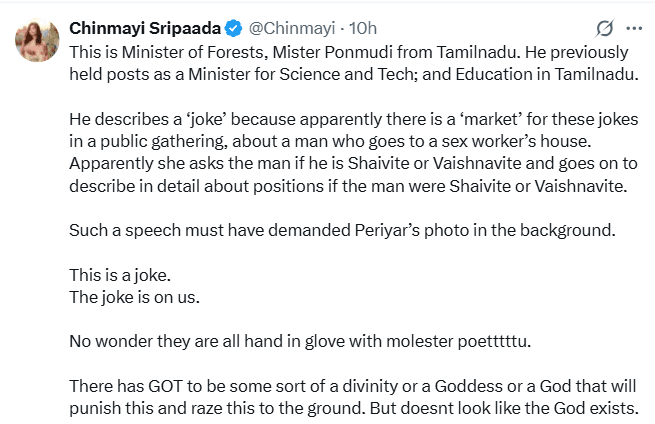655x424 pixels.
Task: Click the line starting 'There has GOT to be'
Action: pyautogui.click(x=353, y=386)
